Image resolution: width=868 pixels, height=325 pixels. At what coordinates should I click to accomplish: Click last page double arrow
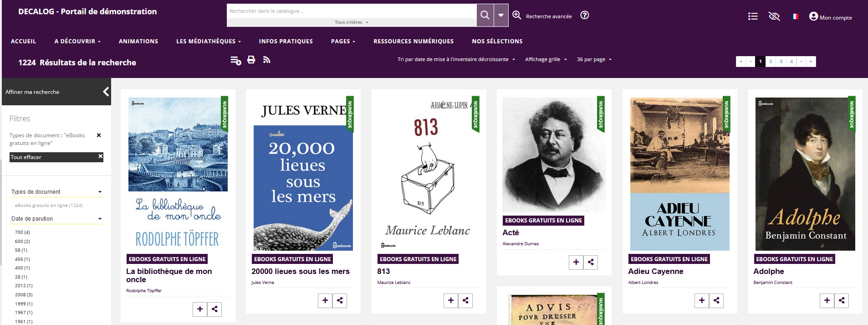pyautogui.click(x=811, y=62)
